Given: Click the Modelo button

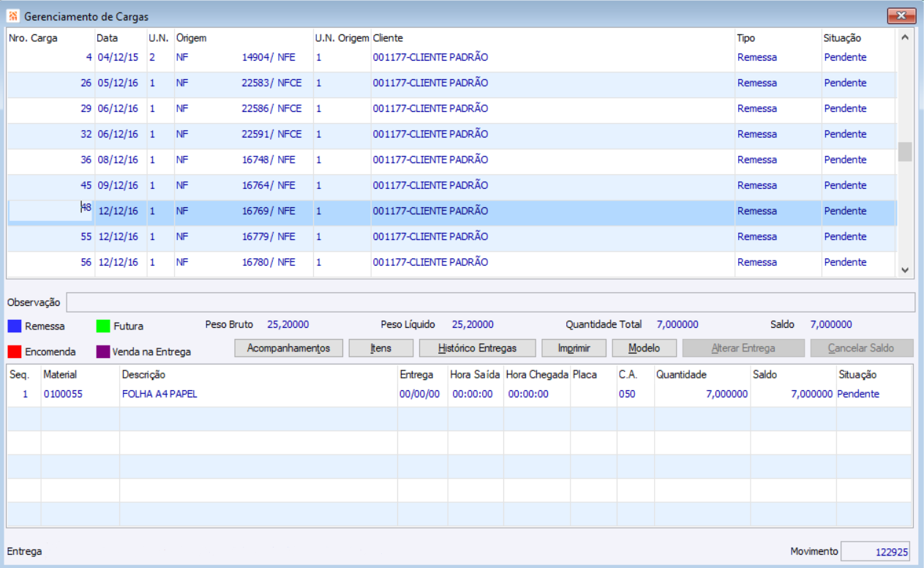Looking at the screenshot, I should 644,348.
